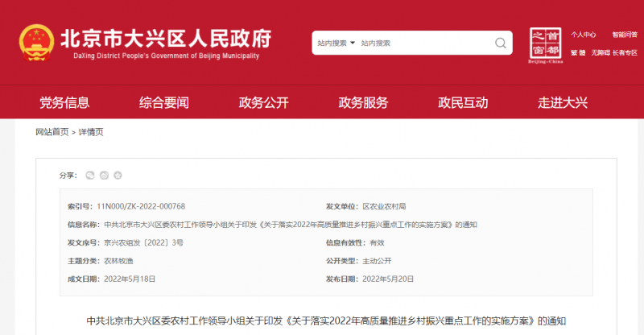This screenshot has height=335, width=644.
Task: Share via the Weibo icon
Action: tap(104, 176)
